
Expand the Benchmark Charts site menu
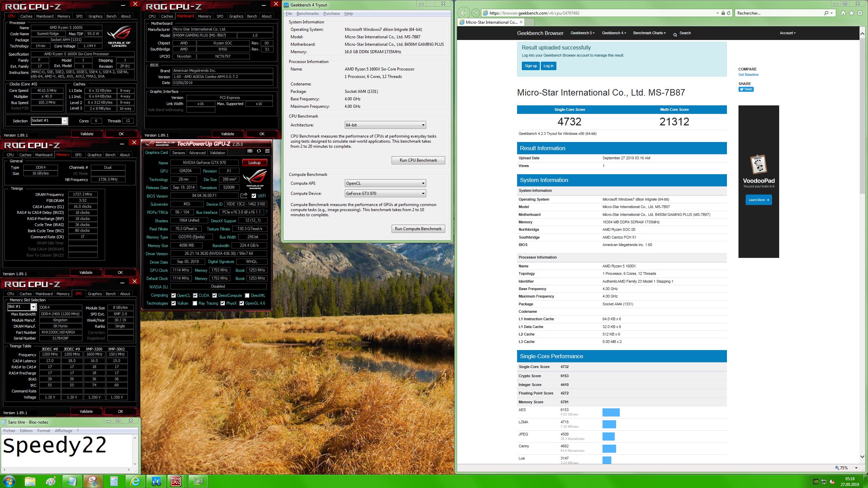pos(649,33)
